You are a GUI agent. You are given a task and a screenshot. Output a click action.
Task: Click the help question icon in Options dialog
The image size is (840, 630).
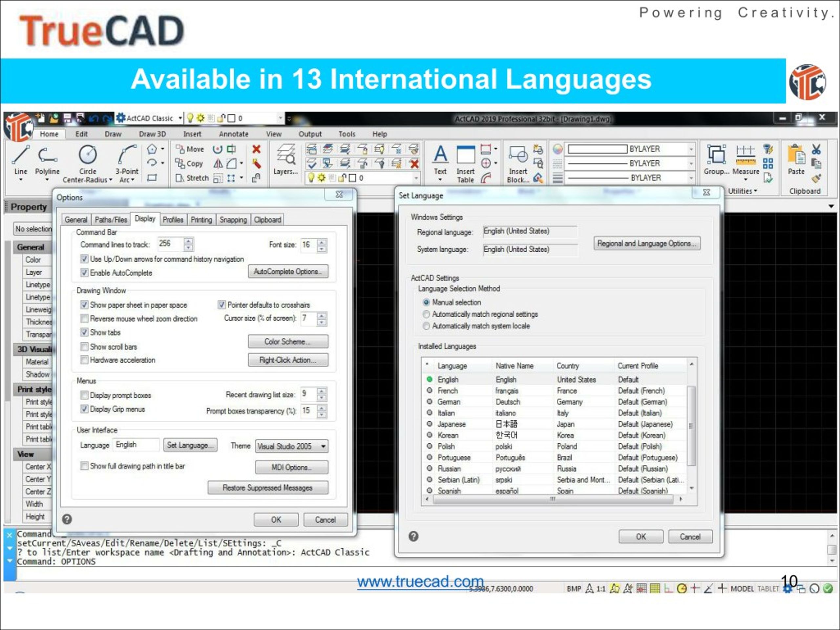pos(67,519)
